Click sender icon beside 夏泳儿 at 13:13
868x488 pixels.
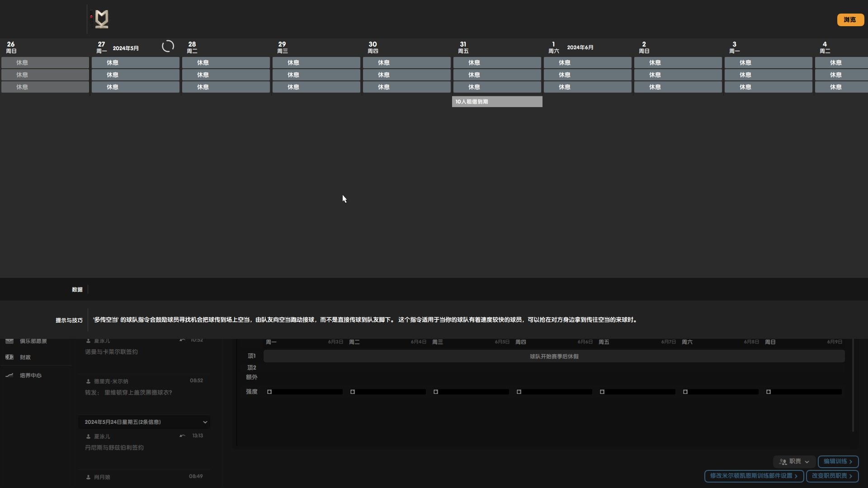[x=88, y=436]
